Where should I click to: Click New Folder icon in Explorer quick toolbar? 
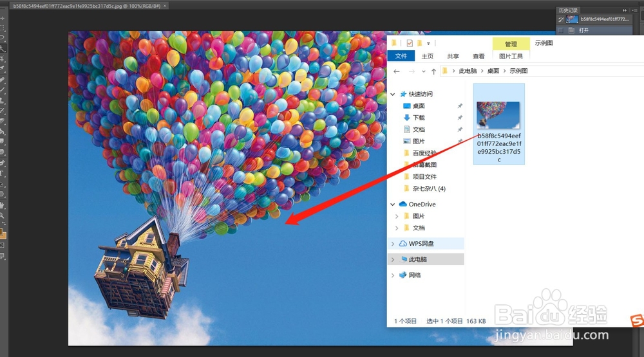[x=419, y=42]
